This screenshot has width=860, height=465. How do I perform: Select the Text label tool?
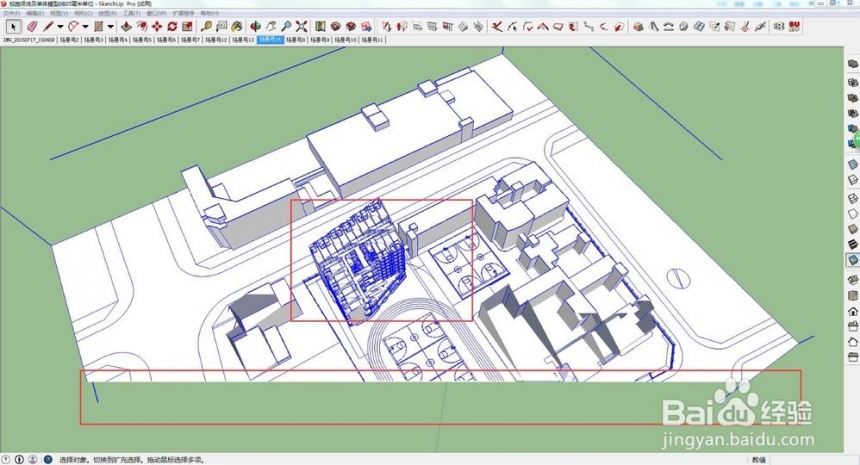point(222,26)
